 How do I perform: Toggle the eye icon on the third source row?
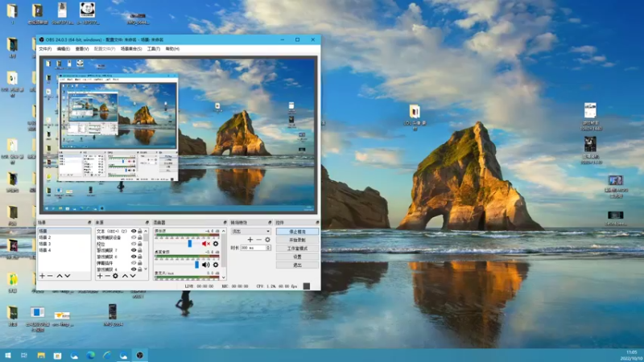click(134, 245)
